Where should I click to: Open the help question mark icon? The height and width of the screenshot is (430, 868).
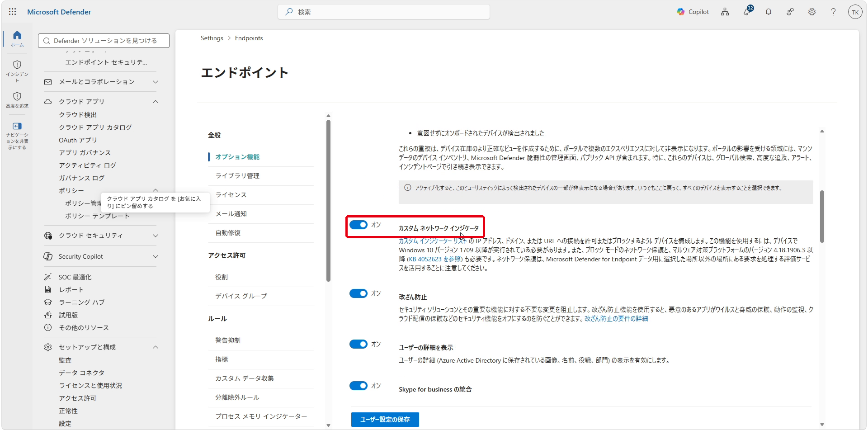[833, 12]
